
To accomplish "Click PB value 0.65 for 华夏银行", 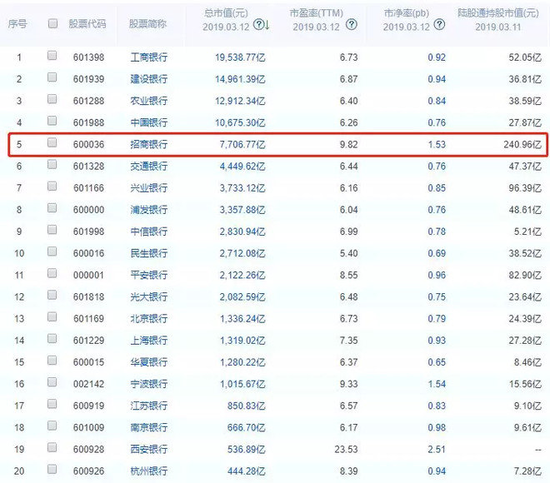I will pos(437,362).
